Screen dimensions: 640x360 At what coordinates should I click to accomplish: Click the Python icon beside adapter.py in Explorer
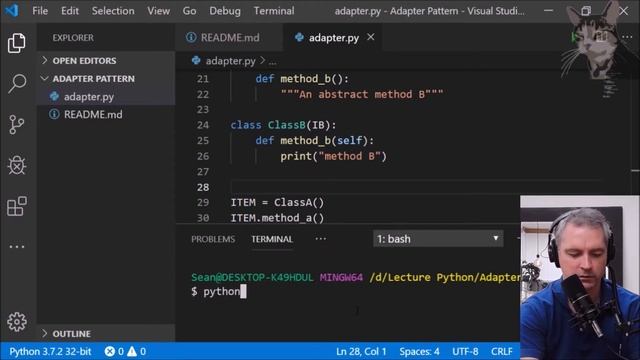pyautogui.click(x=54, y=96)
